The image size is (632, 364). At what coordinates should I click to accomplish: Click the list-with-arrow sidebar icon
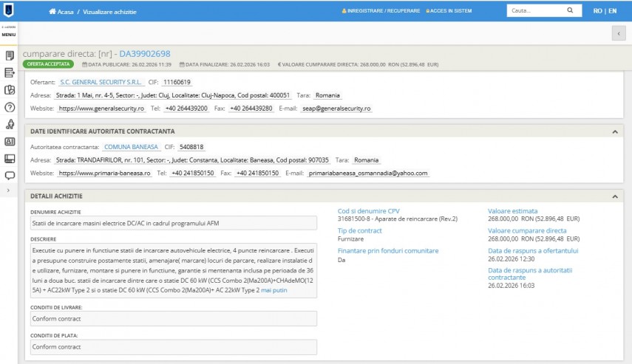point(10,72)
